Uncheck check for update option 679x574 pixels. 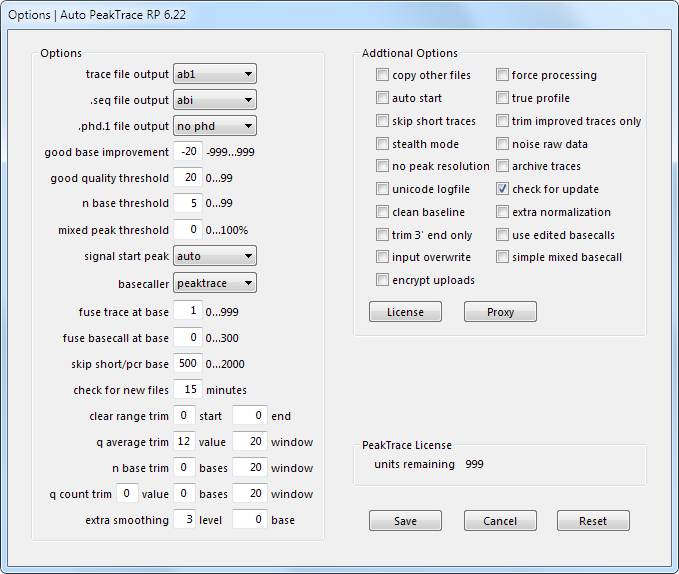[502, 189]
